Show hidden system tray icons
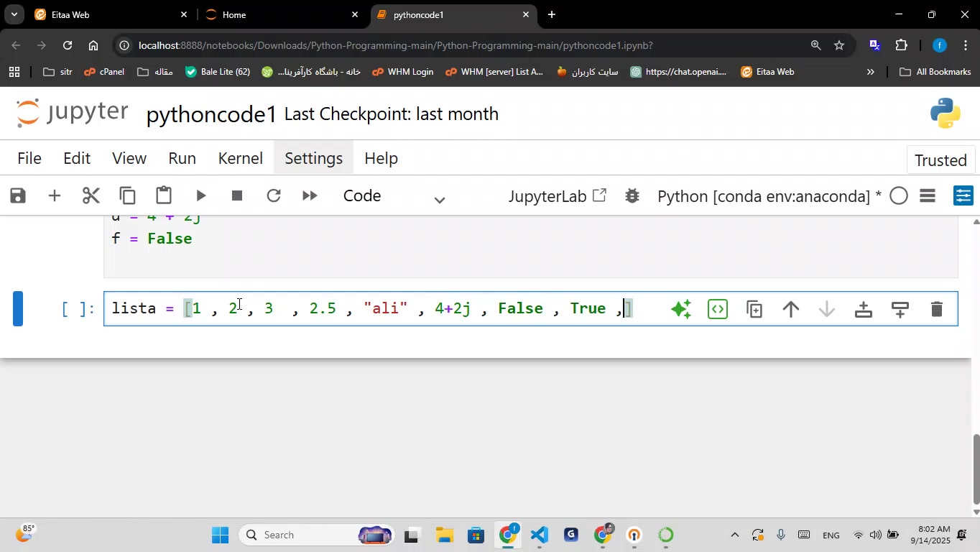 734,535
